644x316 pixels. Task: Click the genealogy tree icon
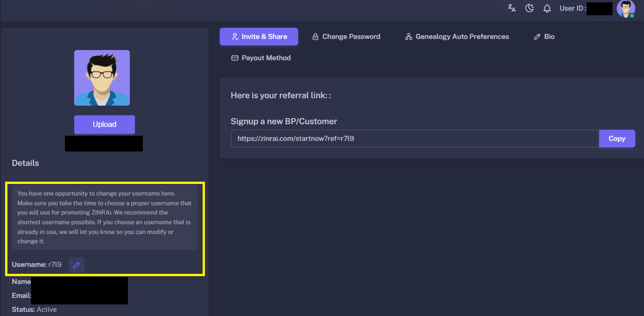408,37
